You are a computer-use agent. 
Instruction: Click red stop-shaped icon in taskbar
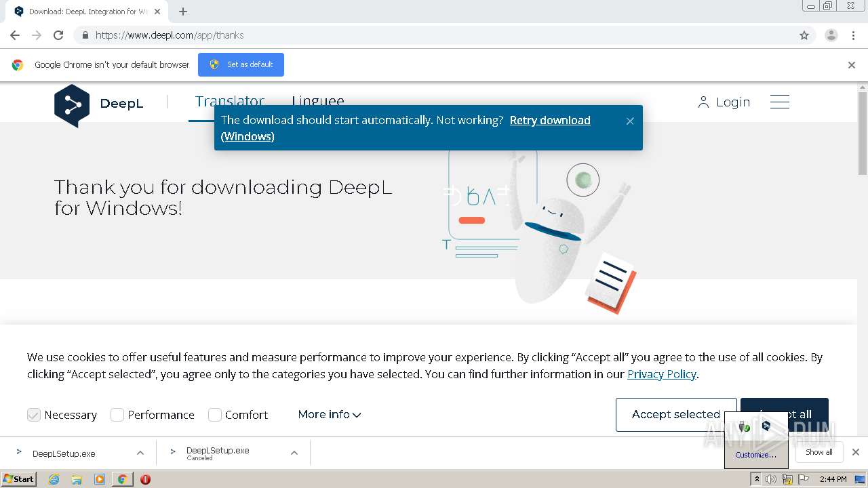pos(145,479)
